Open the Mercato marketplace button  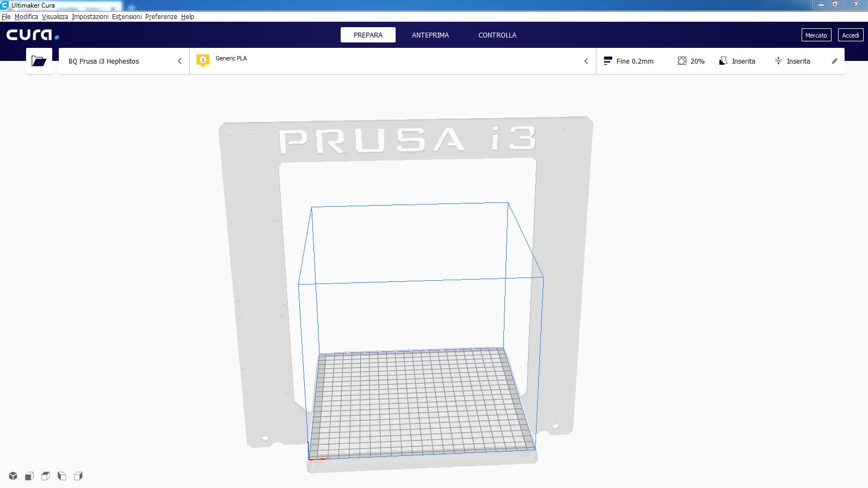coord(816,35)
